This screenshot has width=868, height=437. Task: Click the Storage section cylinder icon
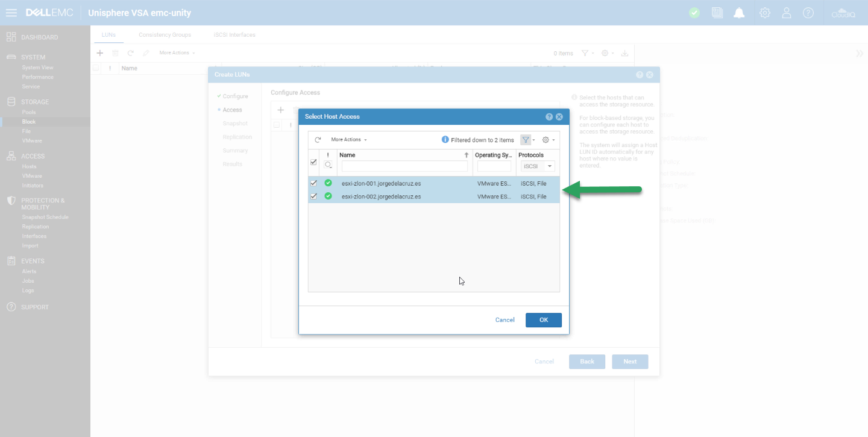[11, 102]
